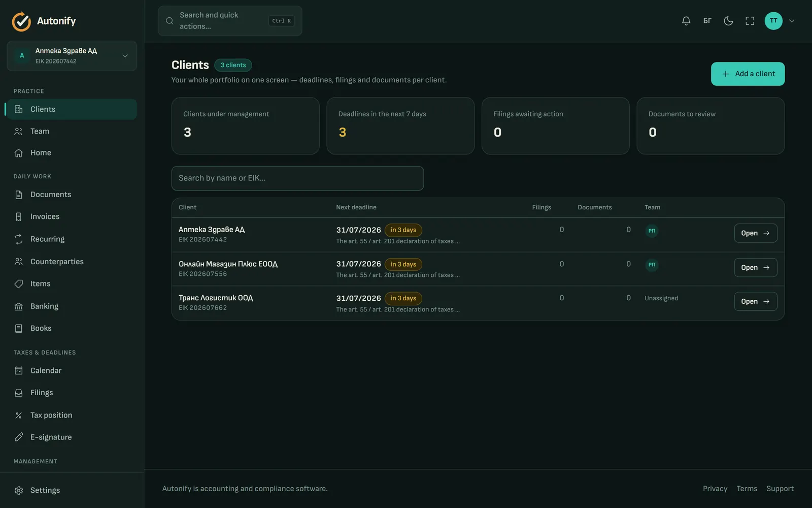The image size is (812, 508).
Task: Click the 3 clients badge
Action: click(x=233, y=65)
